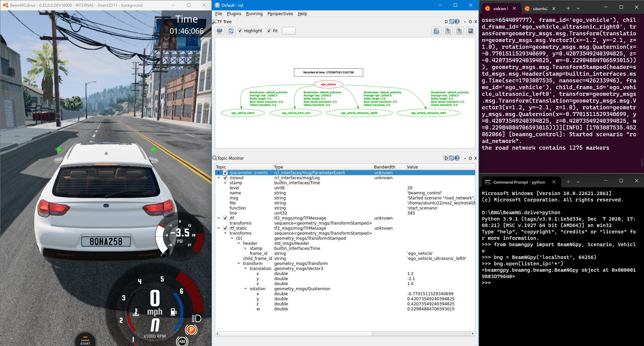
Task: Uncheck the /parameter_events topic checkbox
Action: [x=225, y=173]
